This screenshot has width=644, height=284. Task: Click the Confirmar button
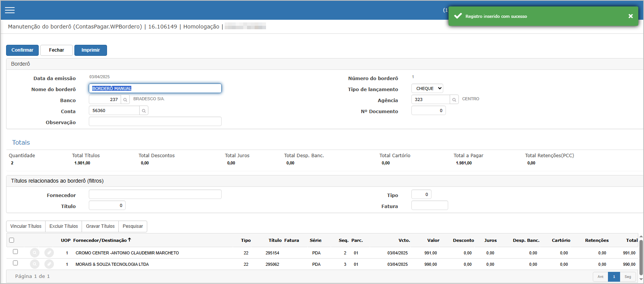[x=22, y=50]
